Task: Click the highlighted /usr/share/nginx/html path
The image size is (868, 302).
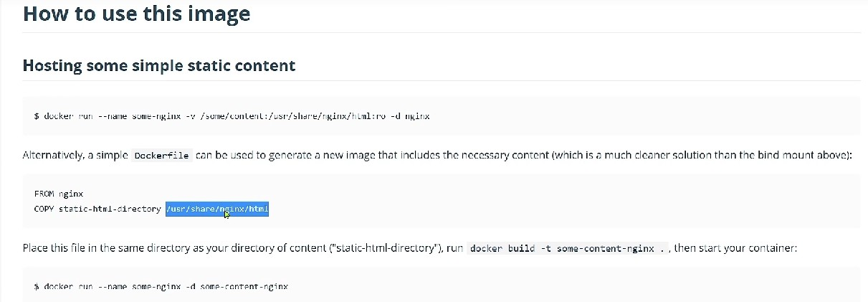Action: [217, 209]
